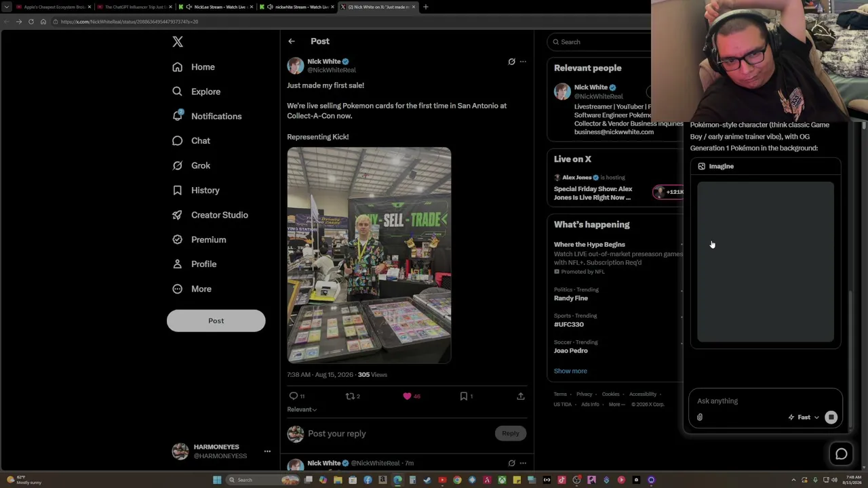Click the Cookies footer link

point(610,394)
